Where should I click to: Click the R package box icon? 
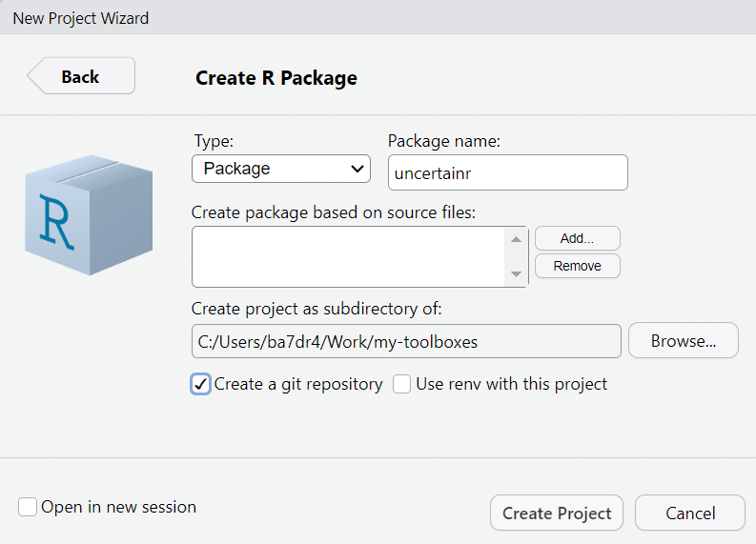coord(89,215)
